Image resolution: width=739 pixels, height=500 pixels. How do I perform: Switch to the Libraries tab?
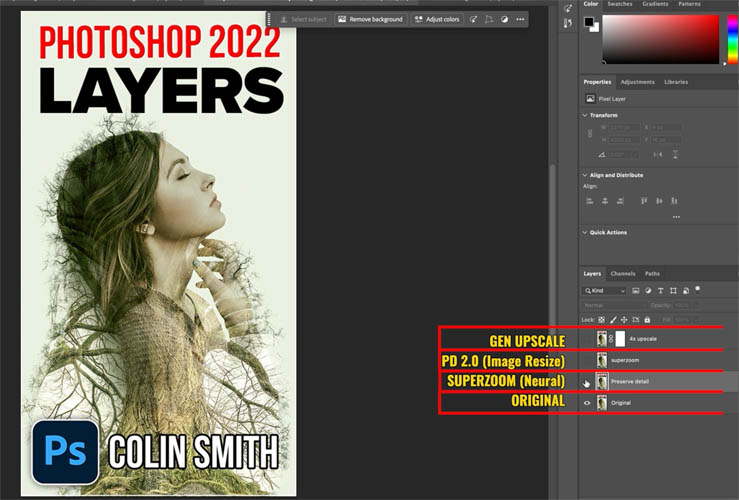676,82
